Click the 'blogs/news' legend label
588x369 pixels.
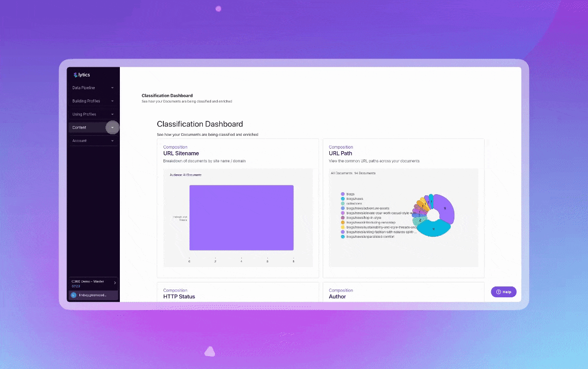coord(355,199)
